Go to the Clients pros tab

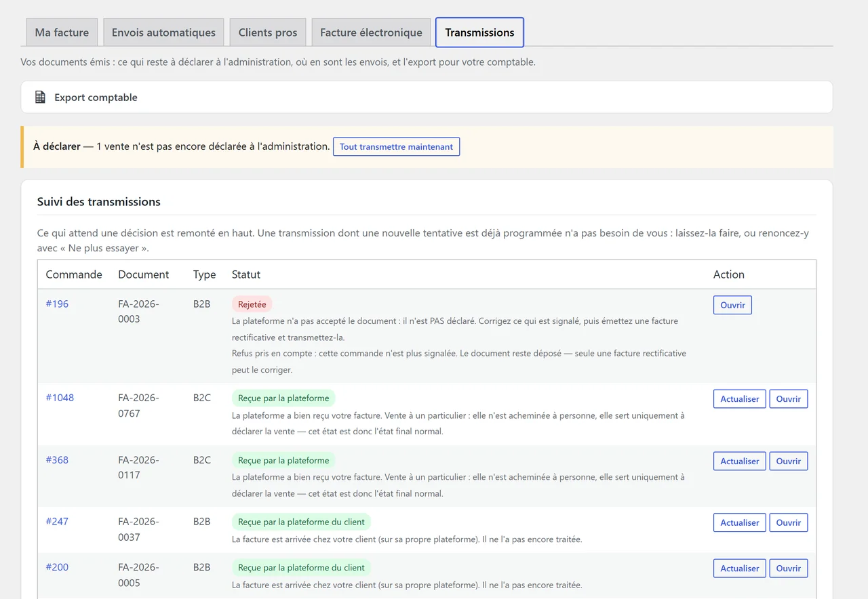(268, 33)
